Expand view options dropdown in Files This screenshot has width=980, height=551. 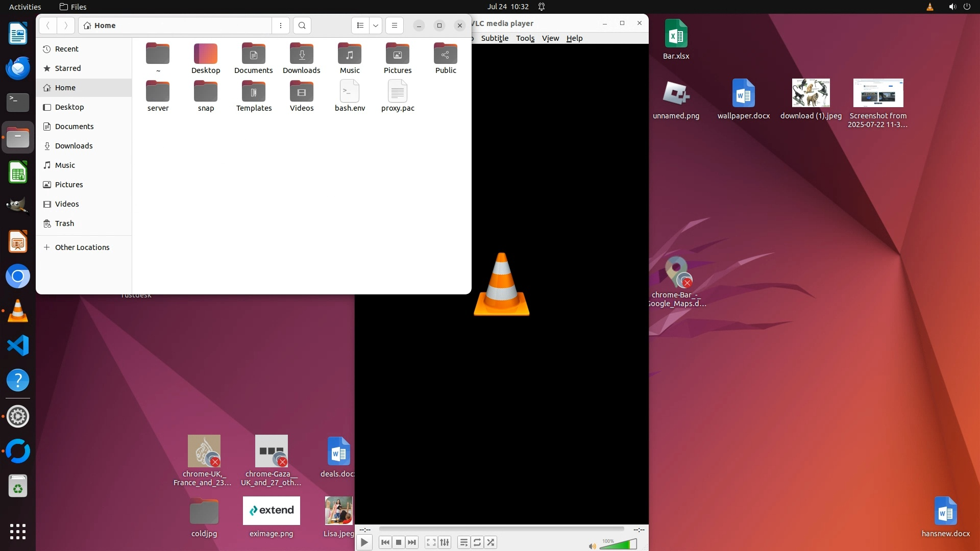[376, 26]
